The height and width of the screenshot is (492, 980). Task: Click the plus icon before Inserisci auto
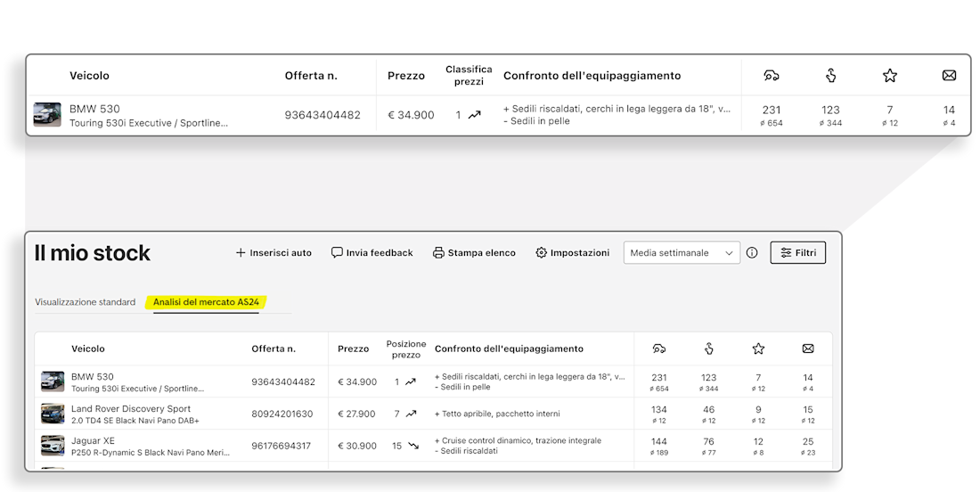click(241, 252)
